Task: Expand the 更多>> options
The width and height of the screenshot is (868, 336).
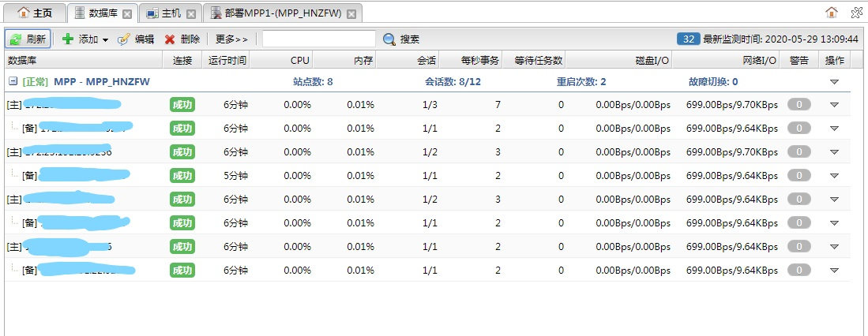Action: [x=231, y=39]
